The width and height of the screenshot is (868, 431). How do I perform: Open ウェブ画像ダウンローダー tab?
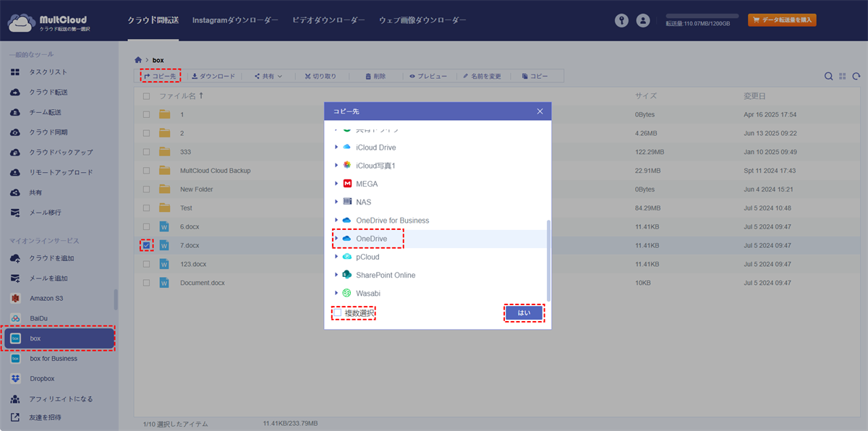(x=422, y=20)
